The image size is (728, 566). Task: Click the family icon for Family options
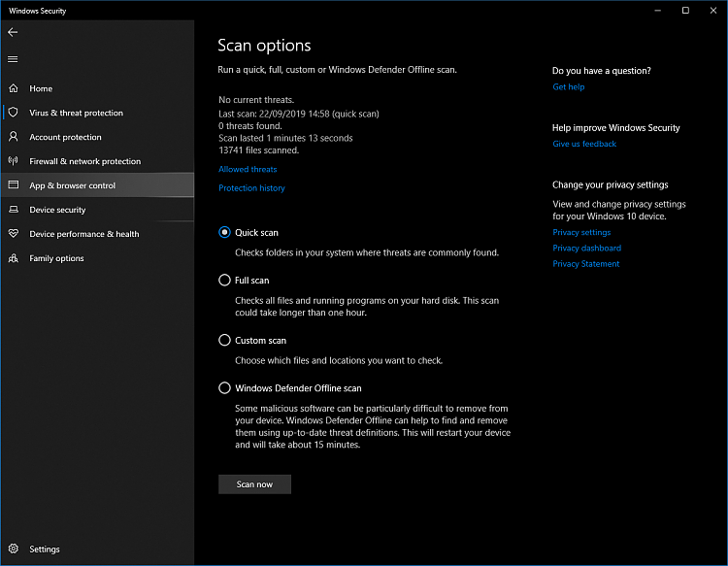coord(14,257)
